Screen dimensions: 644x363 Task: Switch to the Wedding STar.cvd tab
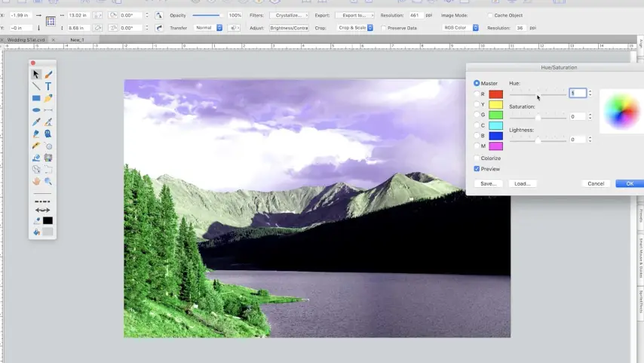(x=26, y=39)
